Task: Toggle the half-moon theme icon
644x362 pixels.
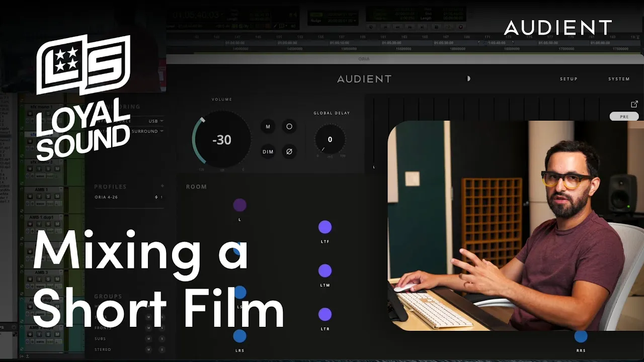Action: coord(468,79)
